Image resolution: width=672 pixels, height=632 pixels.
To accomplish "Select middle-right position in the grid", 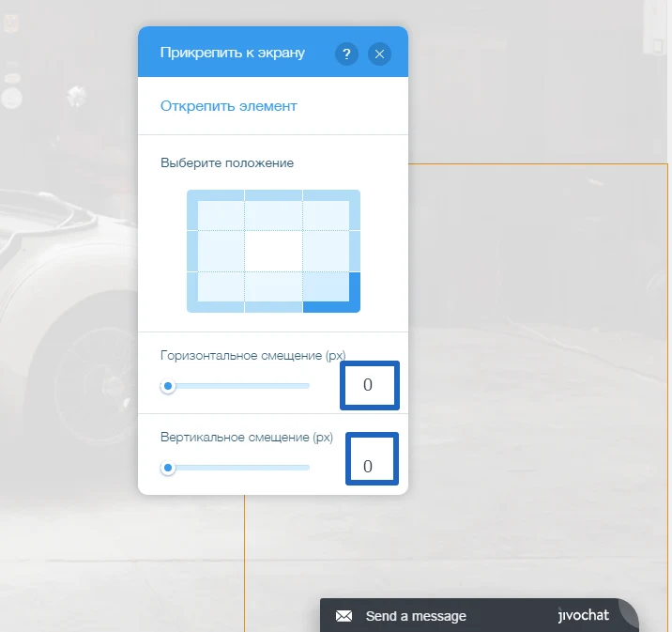I will point(331,252).
